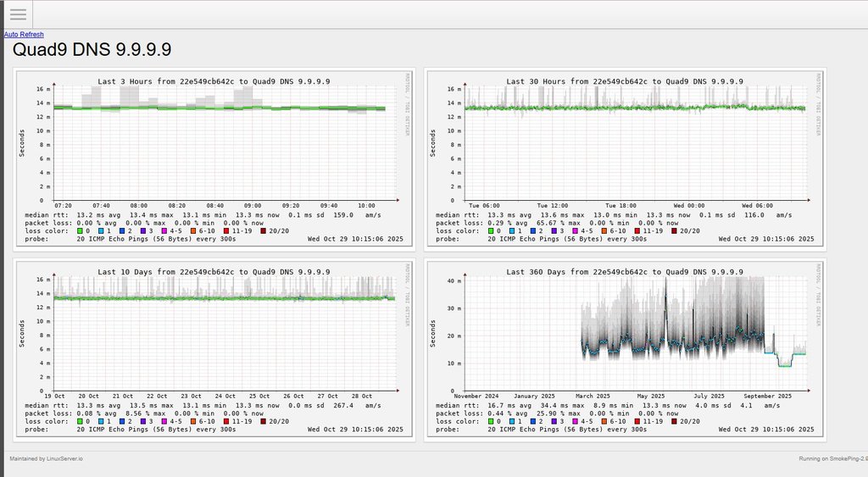Click the Auto Refresh link
Viewport: 868px width, 477px height.
click(24, 35)
